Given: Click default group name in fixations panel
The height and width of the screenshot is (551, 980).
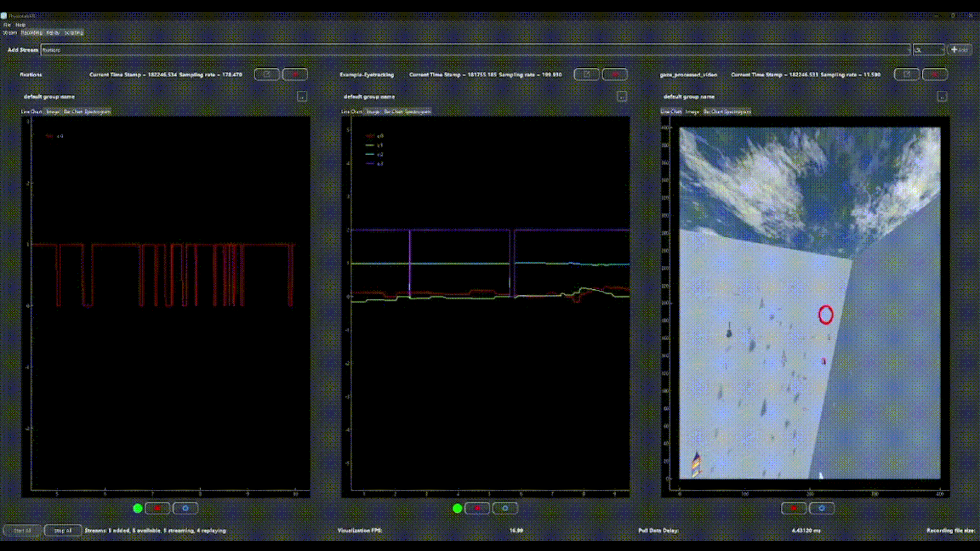Looking at the screenshot, I should (x=49, y=96).
